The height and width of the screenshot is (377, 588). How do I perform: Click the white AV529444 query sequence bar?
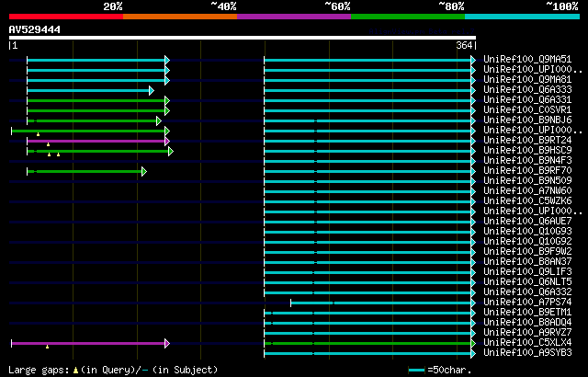pyautogui.click(x=243, y=38)
